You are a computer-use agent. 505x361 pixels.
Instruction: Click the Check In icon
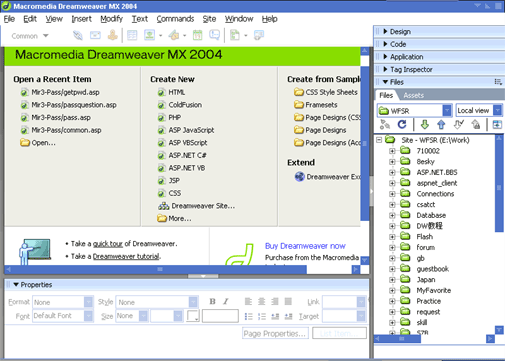pyautogui.click(x=476, y=125)
